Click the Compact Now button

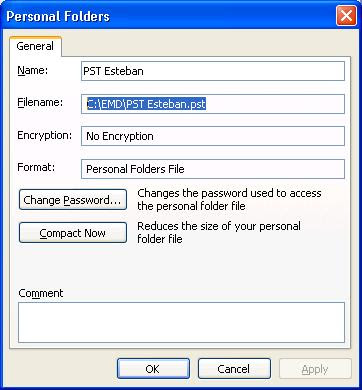click(73, 233)
